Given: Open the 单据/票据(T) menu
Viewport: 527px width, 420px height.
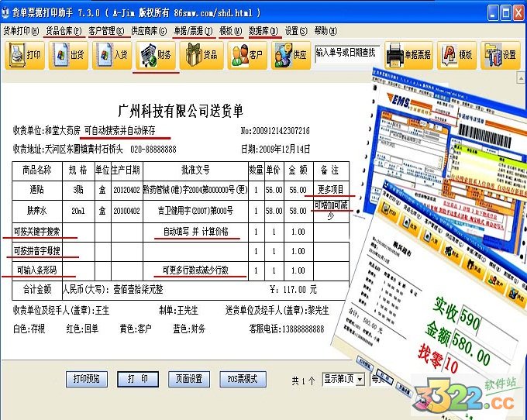Looking at the screenshot, I should 193,31.
